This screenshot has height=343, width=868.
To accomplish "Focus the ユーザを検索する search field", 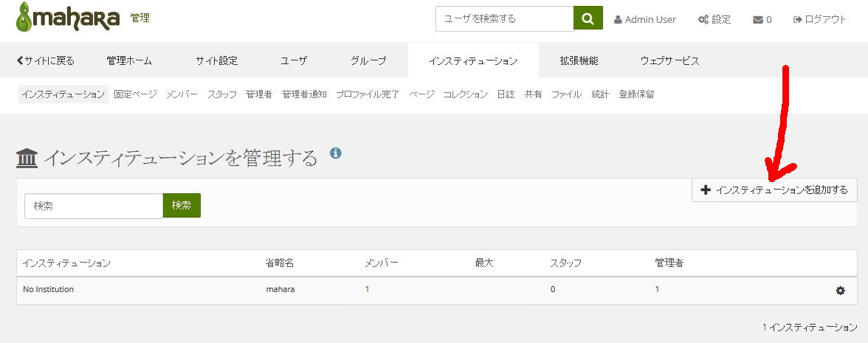I will pos(504,19).
